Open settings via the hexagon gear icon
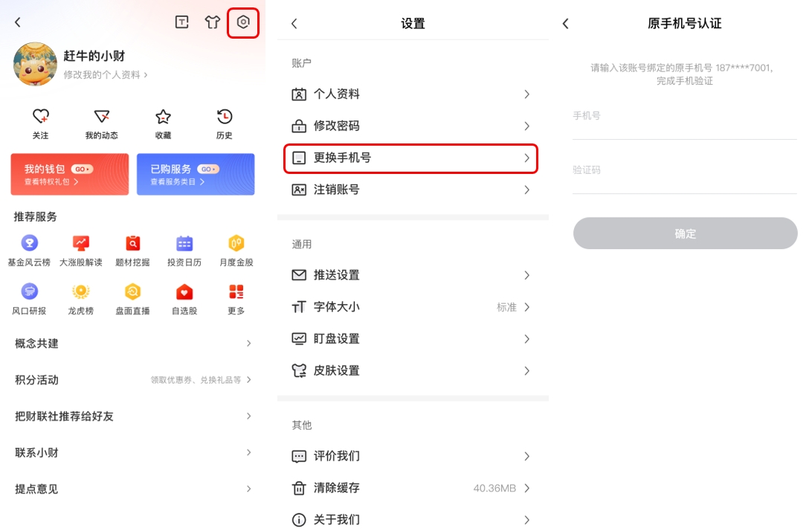Viewport: 812px width, 530px height. [x=243, y=22]
